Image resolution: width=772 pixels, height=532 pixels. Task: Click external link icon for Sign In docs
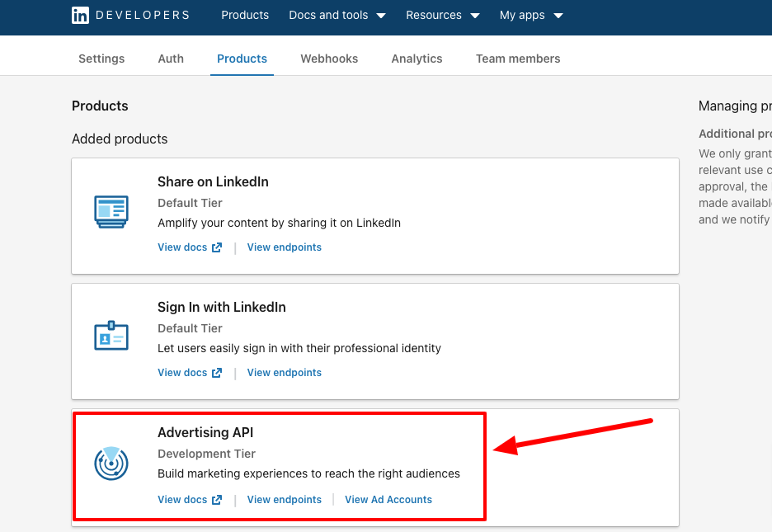[x=217, y=373]
